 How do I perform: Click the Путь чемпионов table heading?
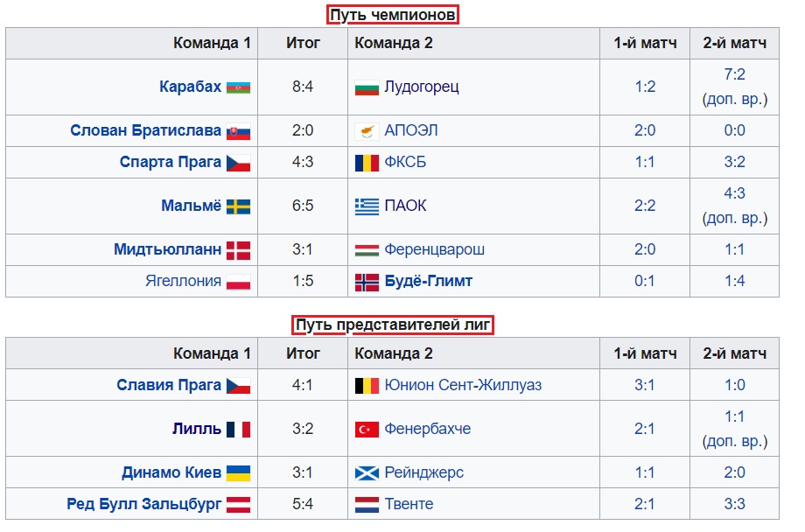[392, 15]
